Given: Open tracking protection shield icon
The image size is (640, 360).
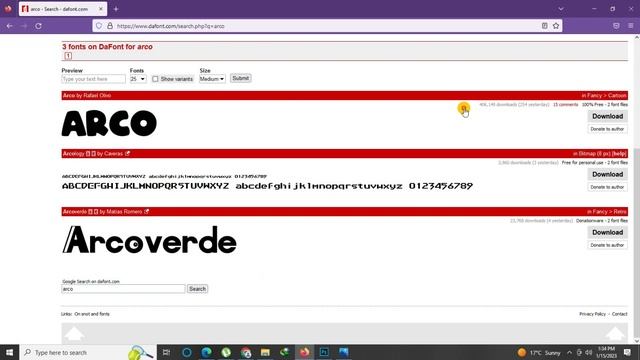Looking at the screenshot, I should pyautogui.click(x=99, y=26).
